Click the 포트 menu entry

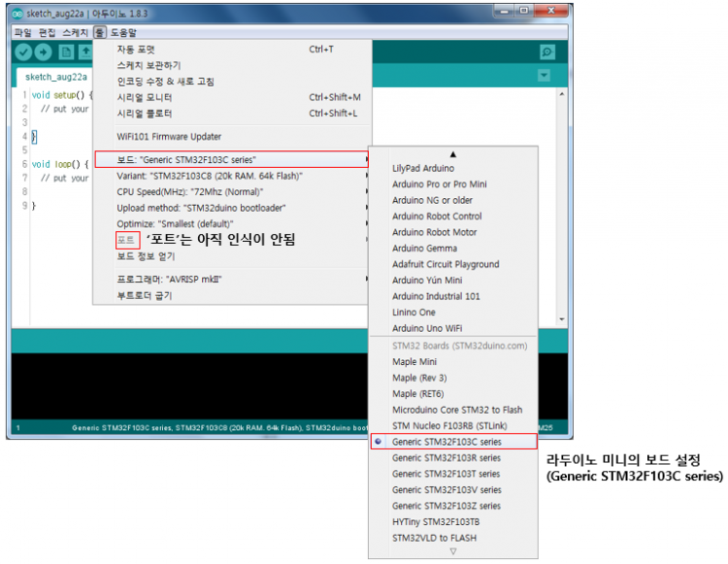tap(127, 240)
